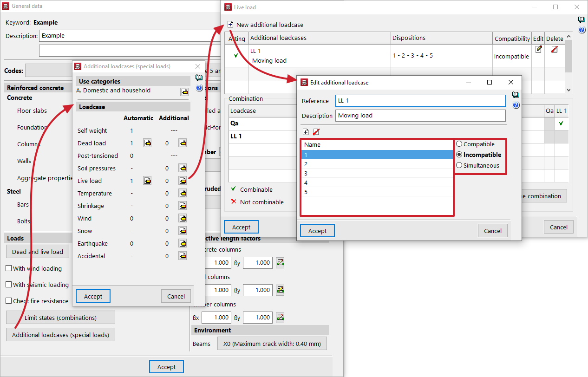Click the Description field containing Moving load
Viewport: 588px width, 377px height.
pos(420,116)
